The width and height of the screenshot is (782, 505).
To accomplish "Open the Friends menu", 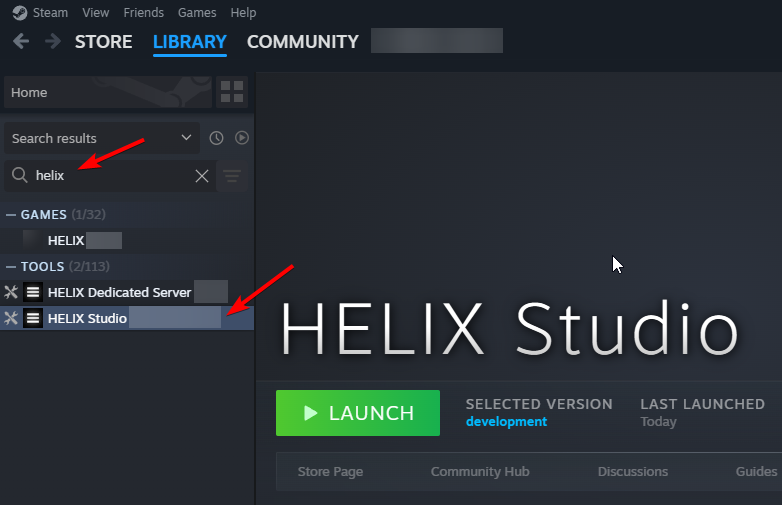I will pyautogui.click(x=144, y=12).
